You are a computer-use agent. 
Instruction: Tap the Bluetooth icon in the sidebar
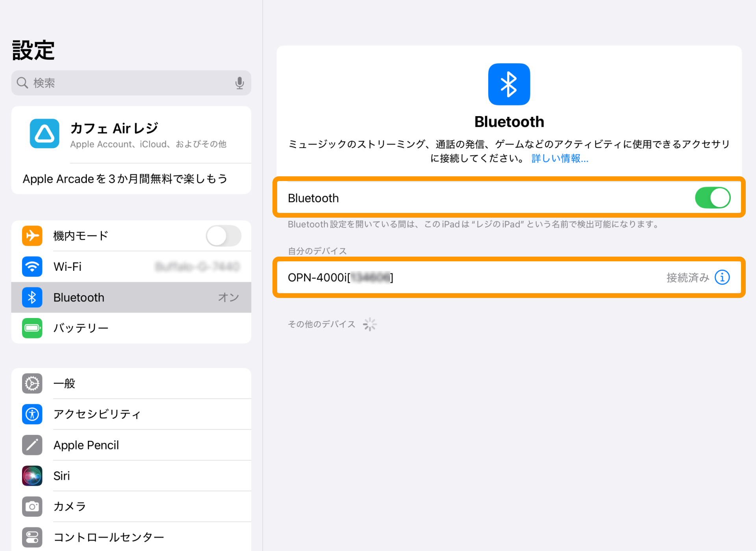[x=32, y=297]
